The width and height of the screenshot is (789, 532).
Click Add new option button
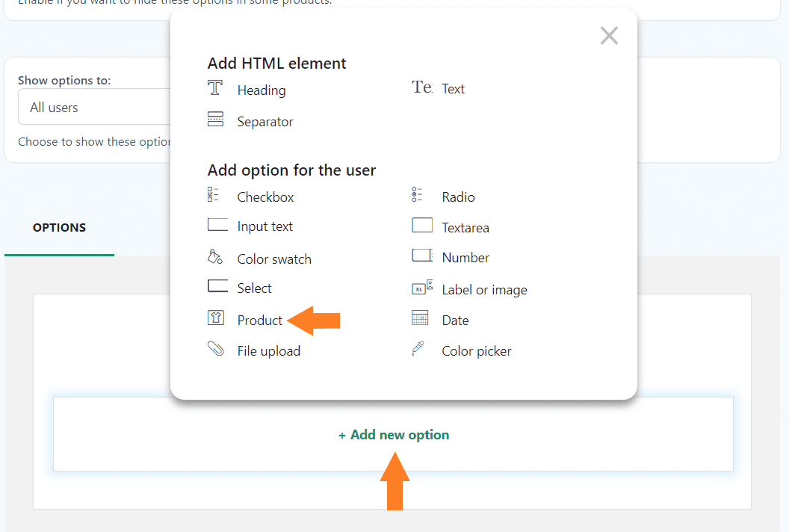pyautogui.click(x=394, y=435)
